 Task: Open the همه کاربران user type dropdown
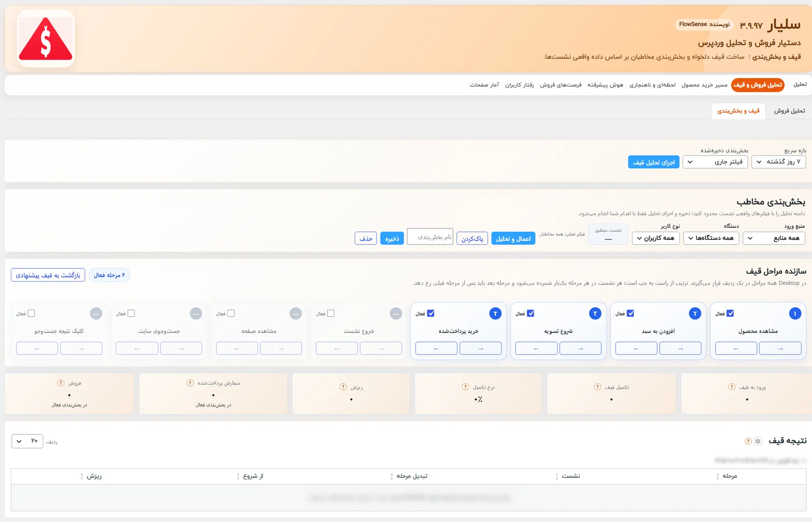pos(655,238)
